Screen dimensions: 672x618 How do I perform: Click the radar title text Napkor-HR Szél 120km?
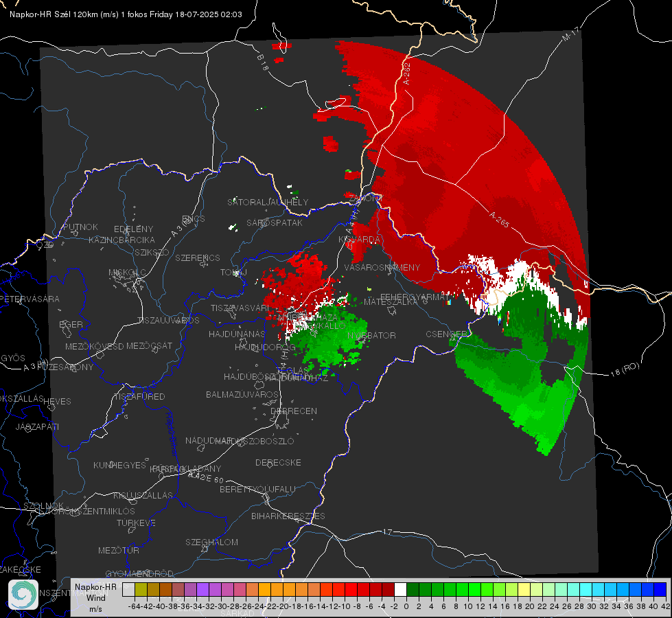(54, 14)
